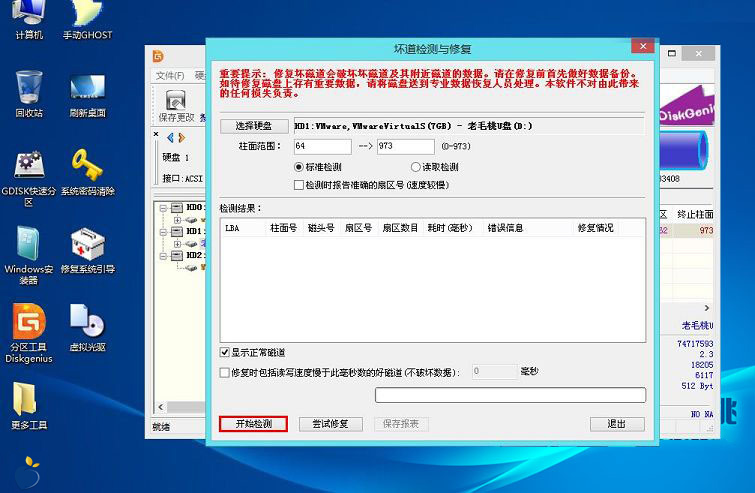The image size is (755, 493).
Task: Click the 扇区数目 column header
Action: coord(400,228)
